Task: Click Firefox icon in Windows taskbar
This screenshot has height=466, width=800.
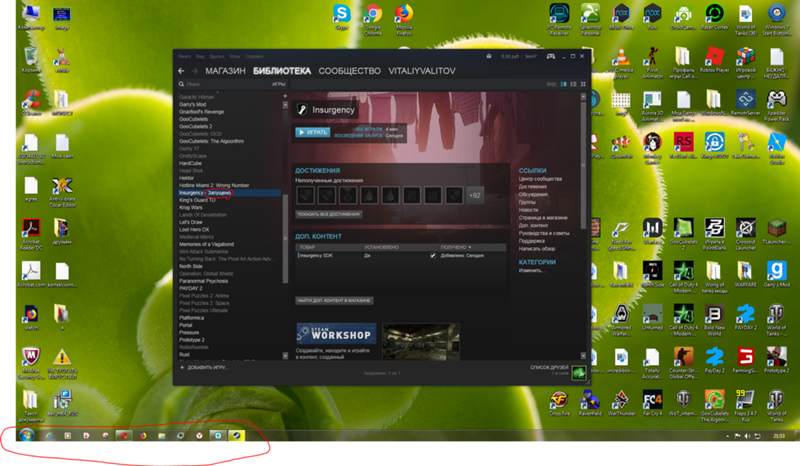Action: (143, 435)
